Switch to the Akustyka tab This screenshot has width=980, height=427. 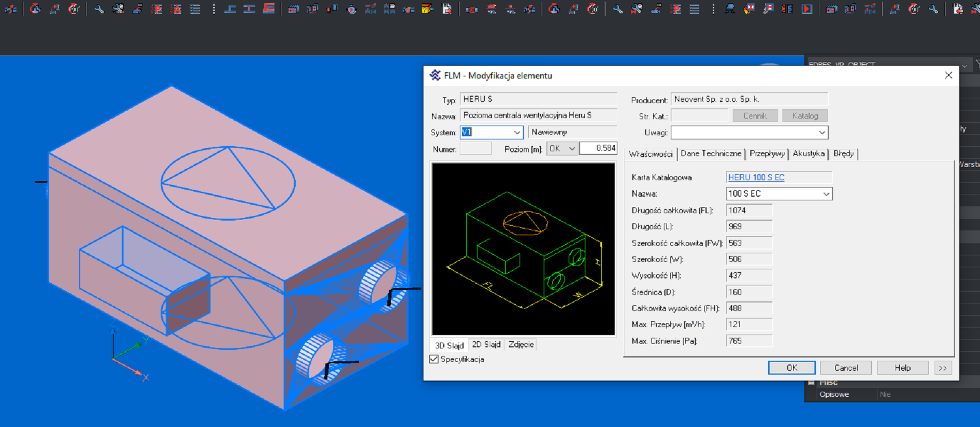808,154
